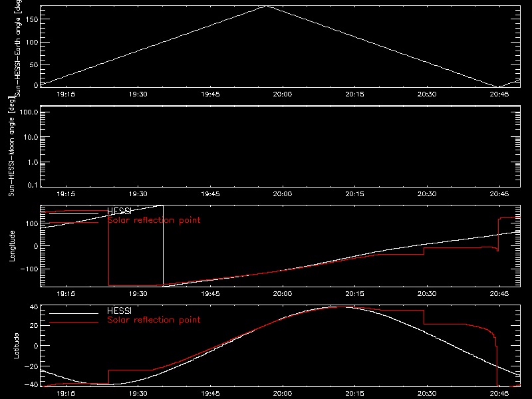Click the -100 tick on Longitude plot
Screen dimensions: 532x399
(x=29, y=269)
